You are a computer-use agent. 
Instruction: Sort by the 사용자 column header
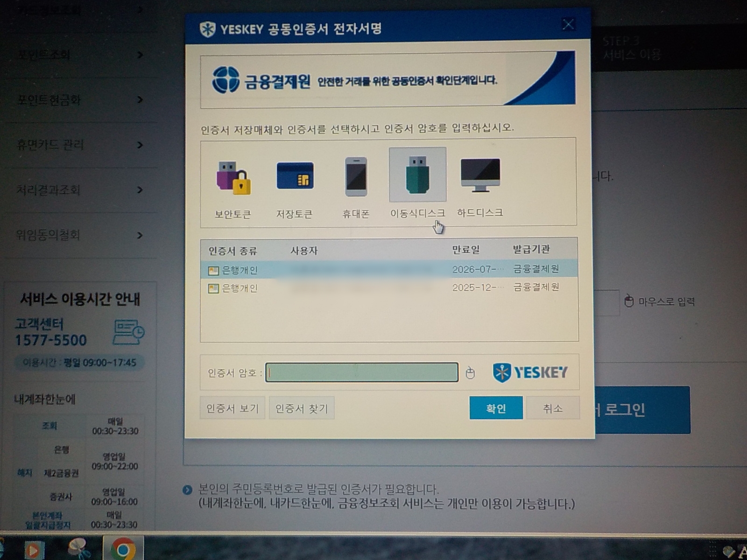pos(304,251)
